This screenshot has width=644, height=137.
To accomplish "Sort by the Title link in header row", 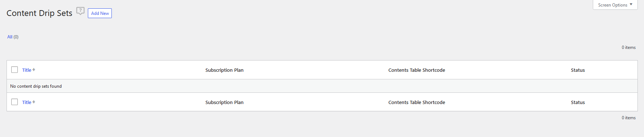I will (x=27, y=70).
